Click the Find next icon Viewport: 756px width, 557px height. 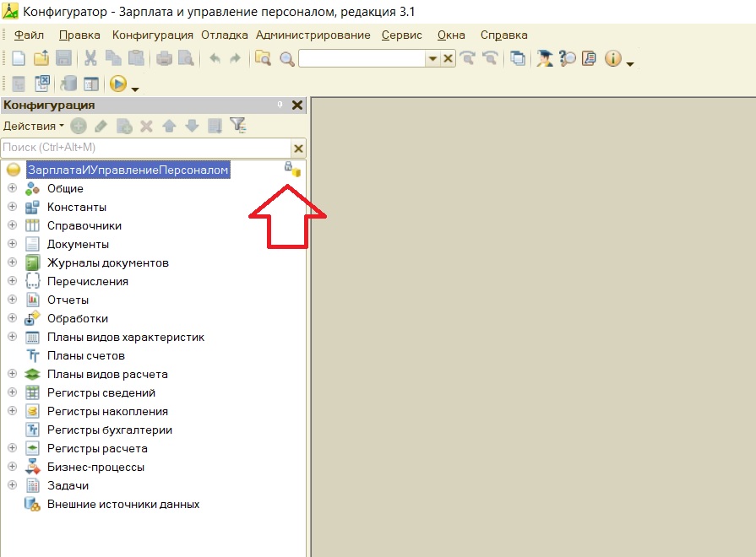(x=467, y=58)
